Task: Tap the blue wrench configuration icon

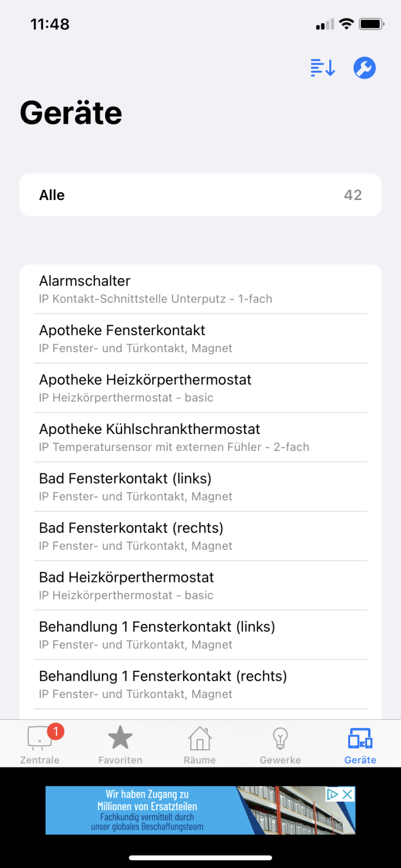Action: (x=364, y=67)
